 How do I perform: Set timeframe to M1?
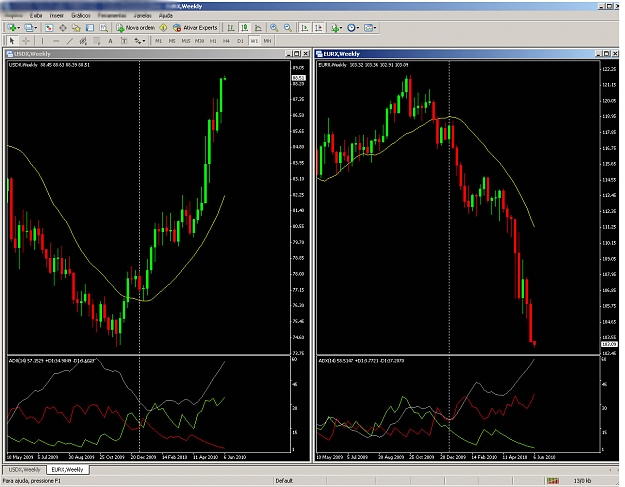pos(159,41)
